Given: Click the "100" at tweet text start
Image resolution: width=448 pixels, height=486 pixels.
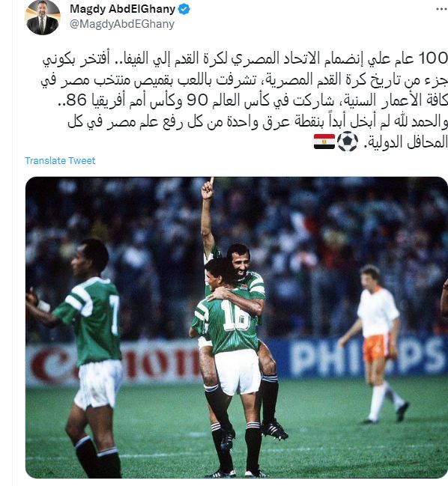Looking at the screenshot, I should click(x=433, y=58).
